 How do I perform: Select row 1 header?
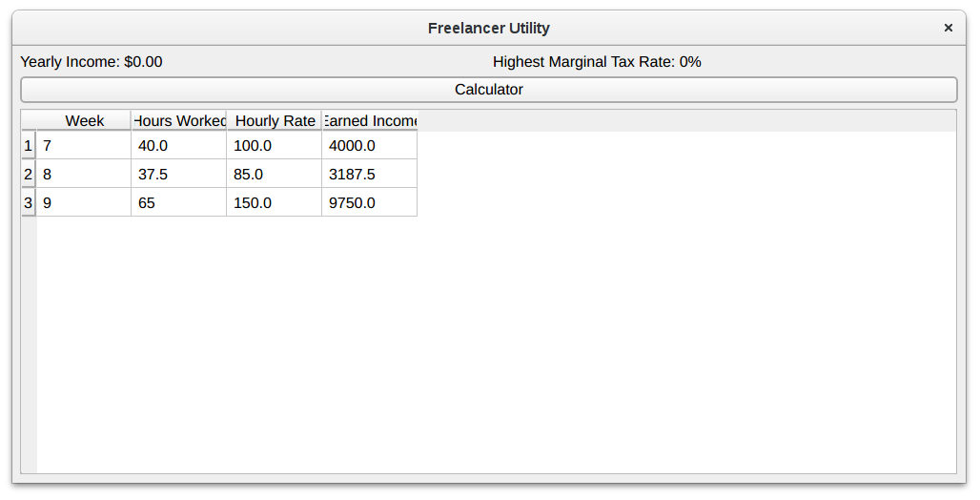(x=29, y=146)
